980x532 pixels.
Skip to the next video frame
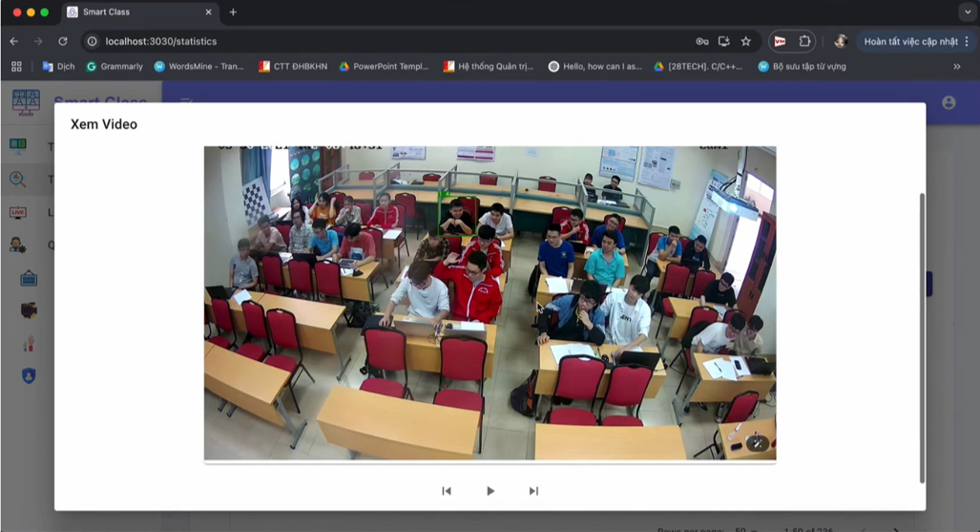pyautogui.click(x=533, y=491)
